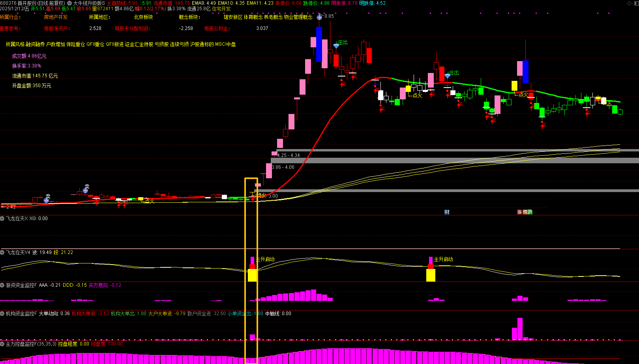The width and height of the screenshot is (639, 364).
Task: Click the sad-face marker at the 8.85 peak
Action: point(319,17)
